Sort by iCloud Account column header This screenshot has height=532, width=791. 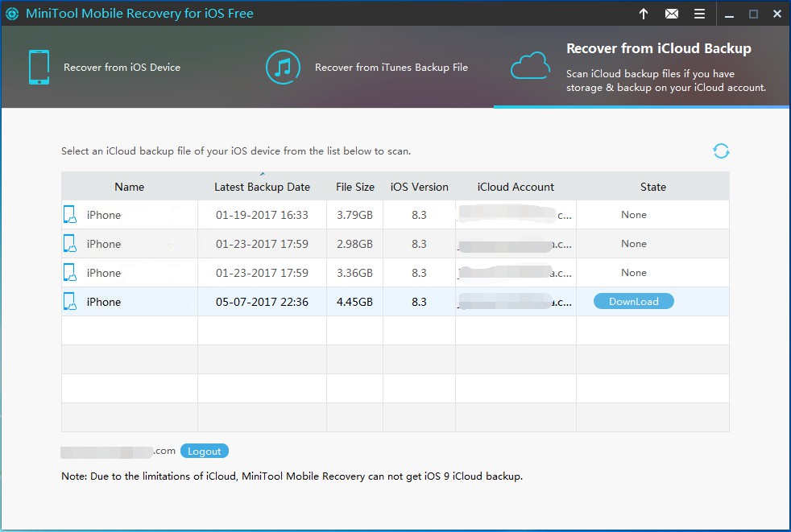516,187
